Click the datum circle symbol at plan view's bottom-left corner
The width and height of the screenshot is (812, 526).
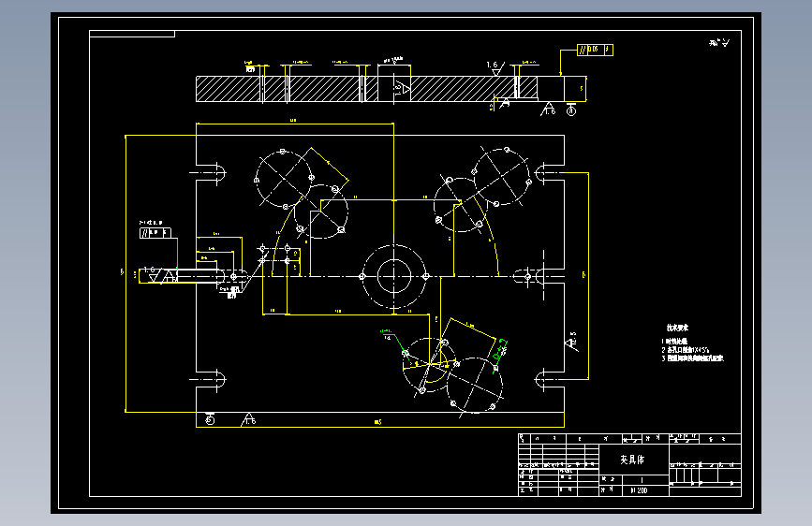coord(210,418)
